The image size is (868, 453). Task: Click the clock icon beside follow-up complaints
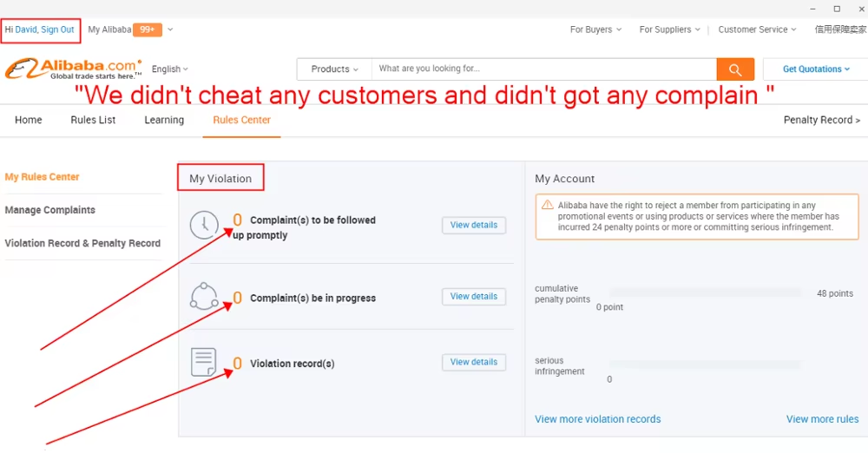coord(204,226)
